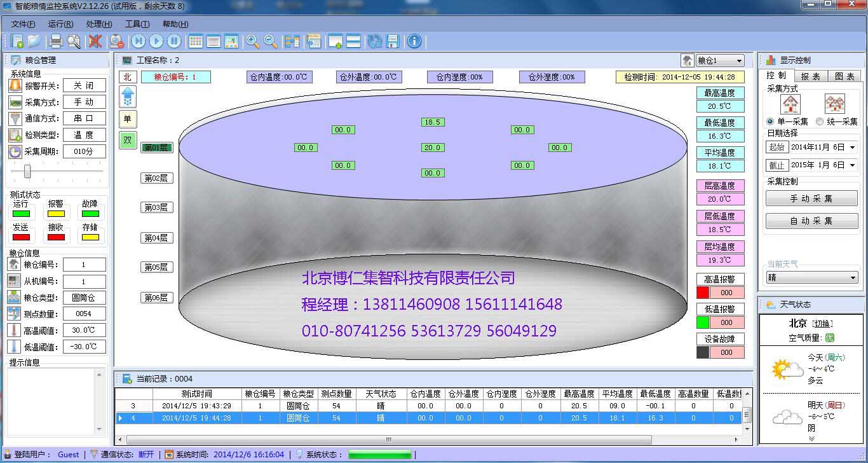Image resolution: width=868 pixels, height=463 pixels.
Task: Click the 高温阈值 30.0℃ field
Action: coord(83,330)
